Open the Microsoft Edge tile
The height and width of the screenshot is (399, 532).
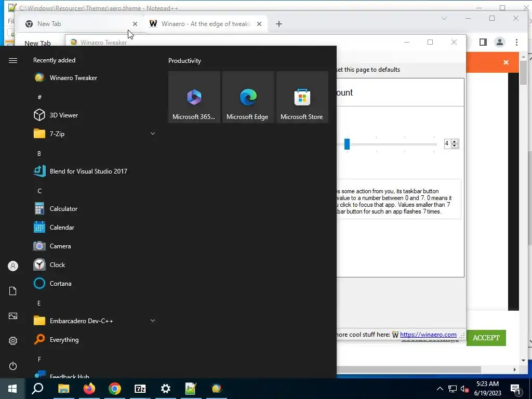point(248,97)
